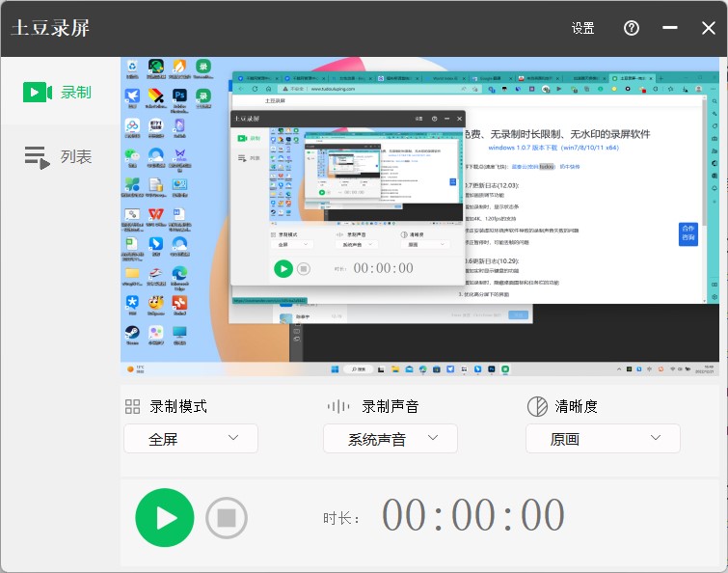This screenshot has width=728, height=573.
Task: Expand the 全屏 recording mode dropdown
Action: click(x=191, y=438)
